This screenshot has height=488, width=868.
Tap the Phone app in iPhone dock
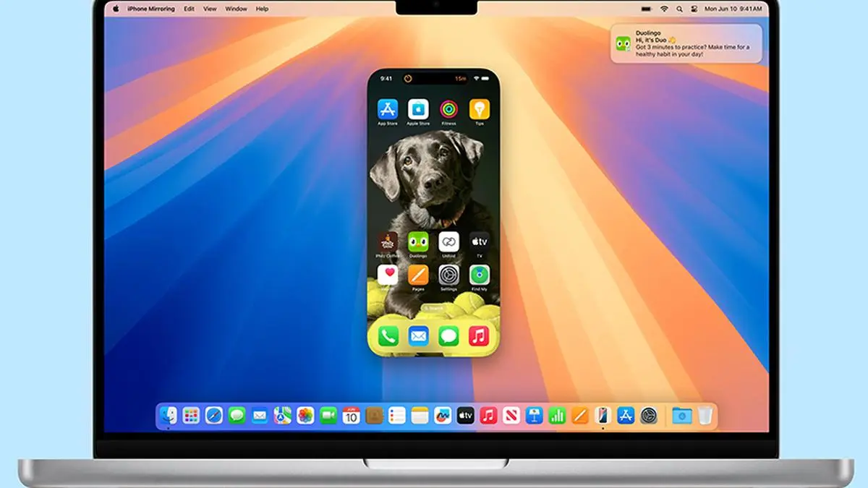coord(388,335)
